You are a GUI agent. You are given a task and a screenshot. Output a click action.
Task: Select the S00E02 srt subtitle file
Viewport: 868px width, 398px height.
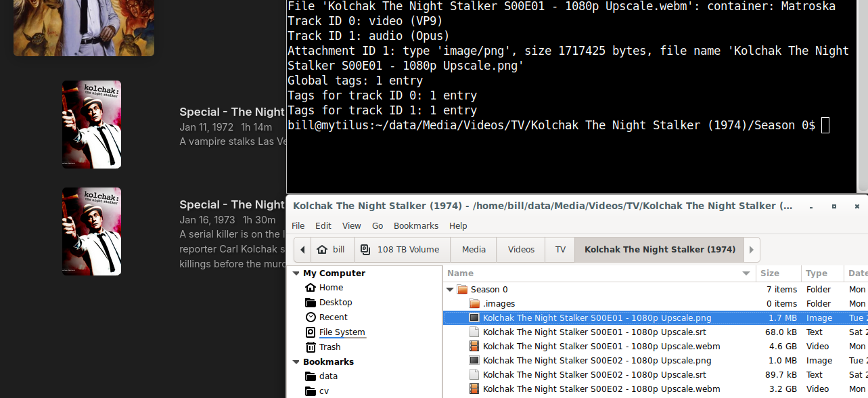click(x=594, y=375)
